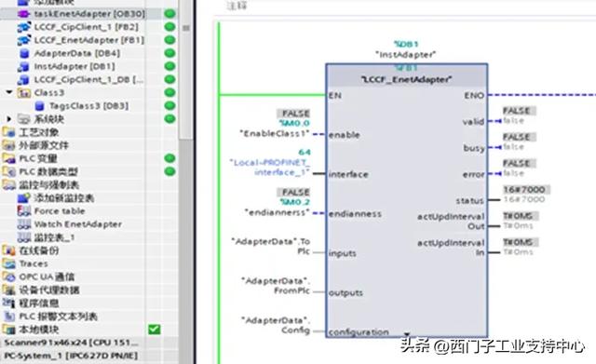The height and width of the screenshot is (364, 596).
Task: Collapse the Class3 folder
Action: tap(8, 92)
